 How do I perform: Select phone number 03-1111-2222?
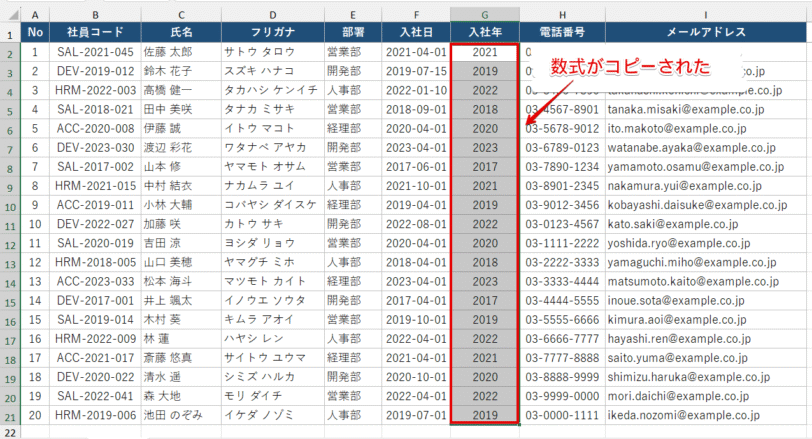tap(562, 243)
